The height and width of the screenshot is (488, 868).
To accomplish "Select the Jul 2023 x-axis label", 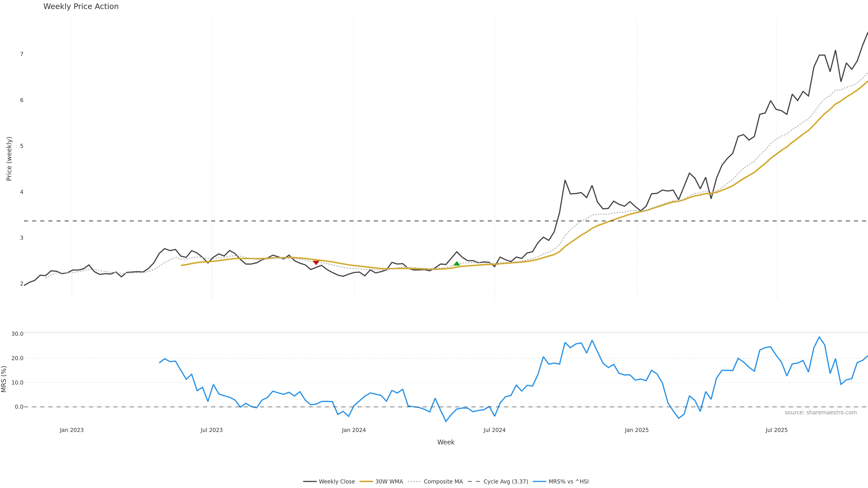I will point(212,430).
